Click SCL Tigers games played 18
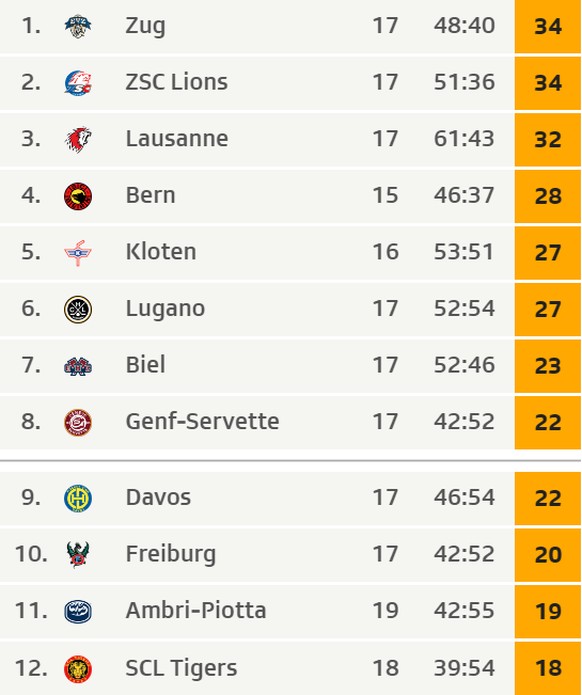The height and width of the screenshot is (695, 582). click(x=385, y=668)
